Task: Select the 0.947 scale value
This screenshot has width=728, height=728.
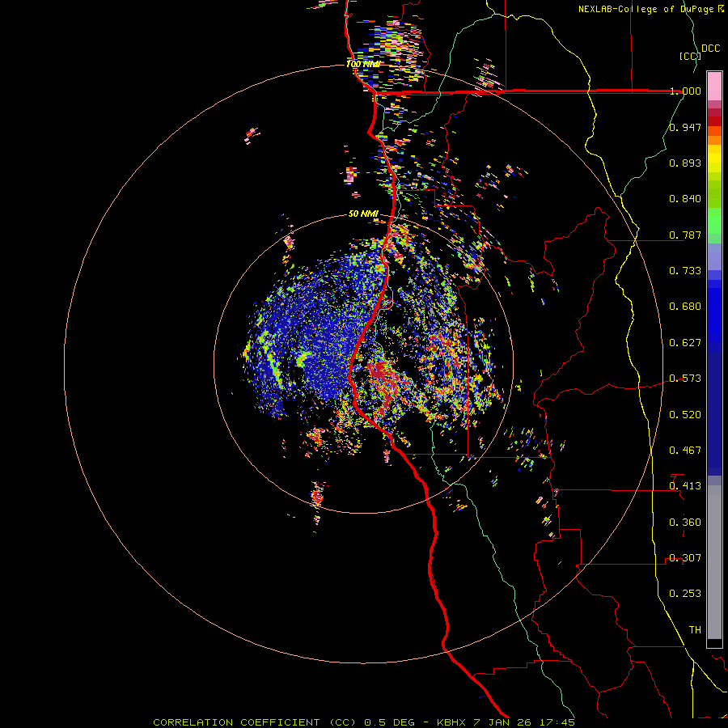Action: coord(685,127)
